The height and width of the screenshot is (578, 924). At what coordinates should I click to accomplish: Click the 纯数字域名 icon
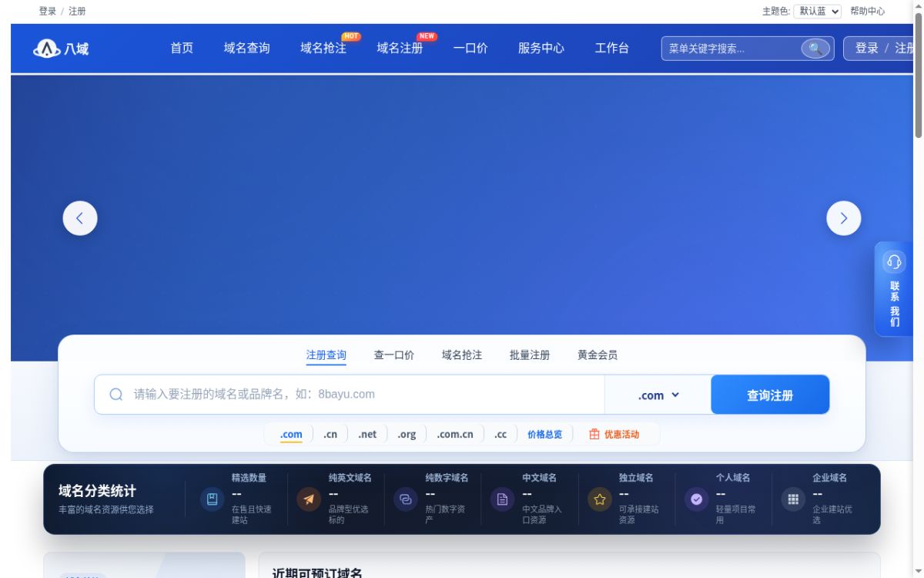(406, 499)
